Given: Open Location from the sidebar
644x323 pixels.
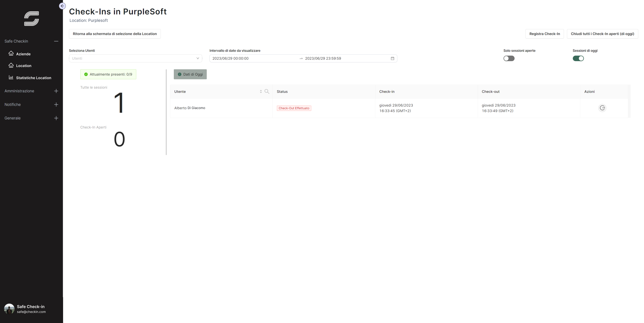Looking at the screenshot, I should (23, 65).
